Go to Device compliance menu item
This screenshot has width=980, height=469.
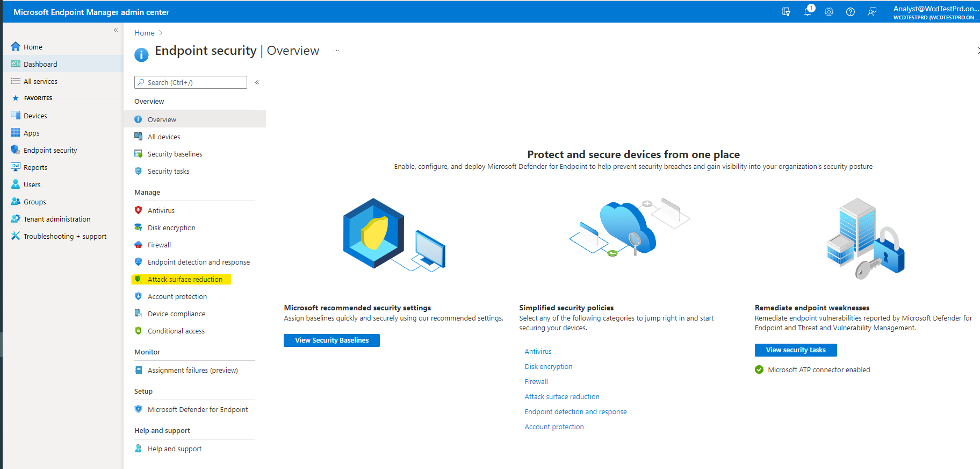click(x=176, y=314)
